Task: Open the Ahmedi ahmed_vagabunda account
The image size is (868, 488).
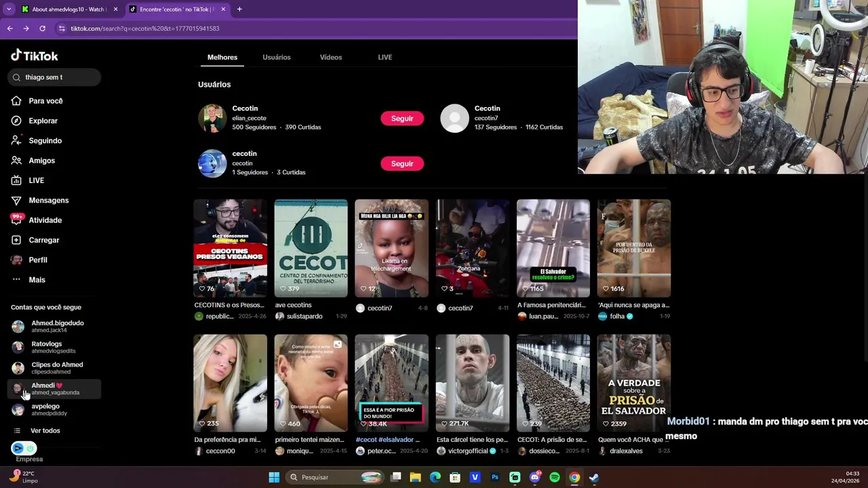Action: (54, 389)
